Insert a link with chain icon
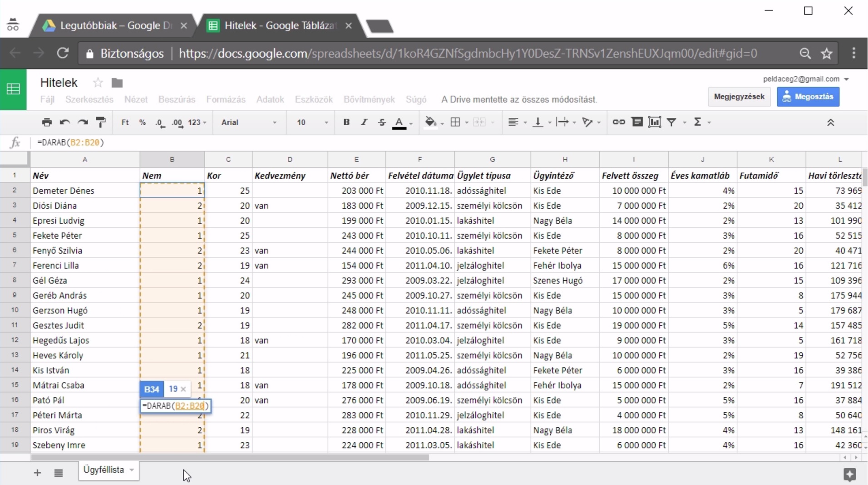868x485 pixels. tap(619, 122)
